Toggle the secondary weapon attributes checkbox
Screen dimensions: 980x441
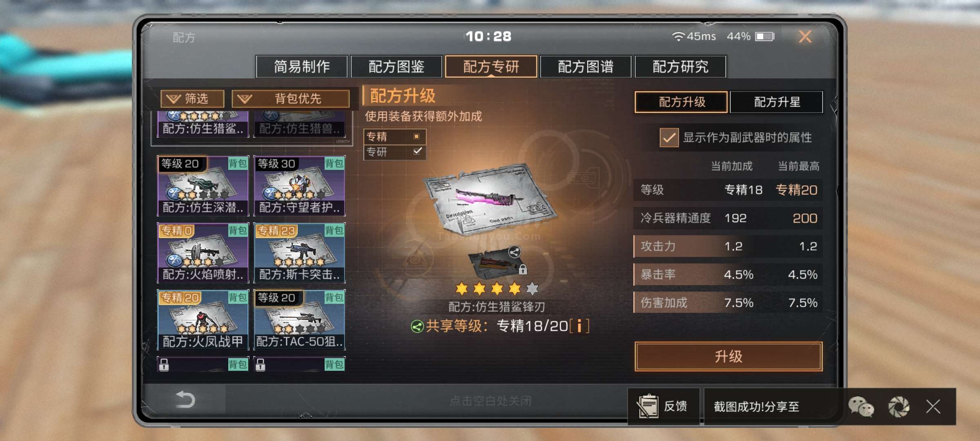tap(669, 138)
